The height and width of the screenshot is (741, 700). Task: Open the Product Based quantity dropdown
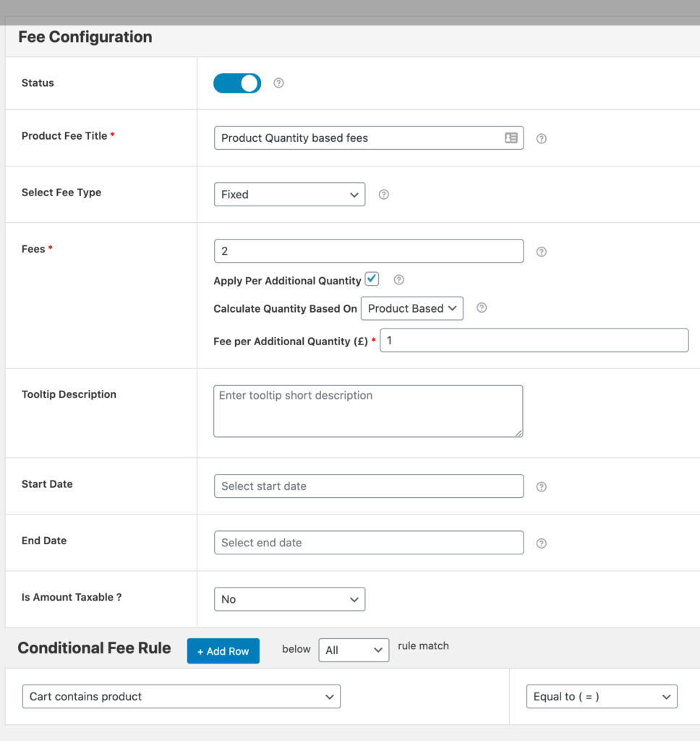412,308
